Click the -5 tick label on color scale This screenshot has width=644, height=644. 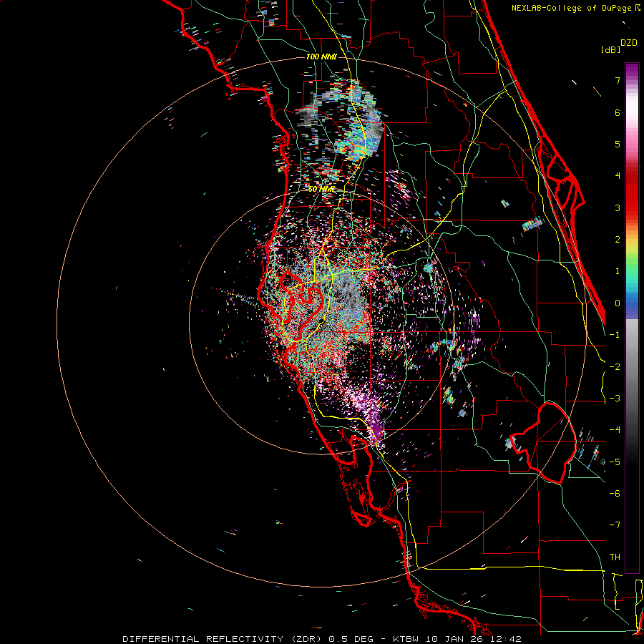pyautogui.click(x=615, y=462)
